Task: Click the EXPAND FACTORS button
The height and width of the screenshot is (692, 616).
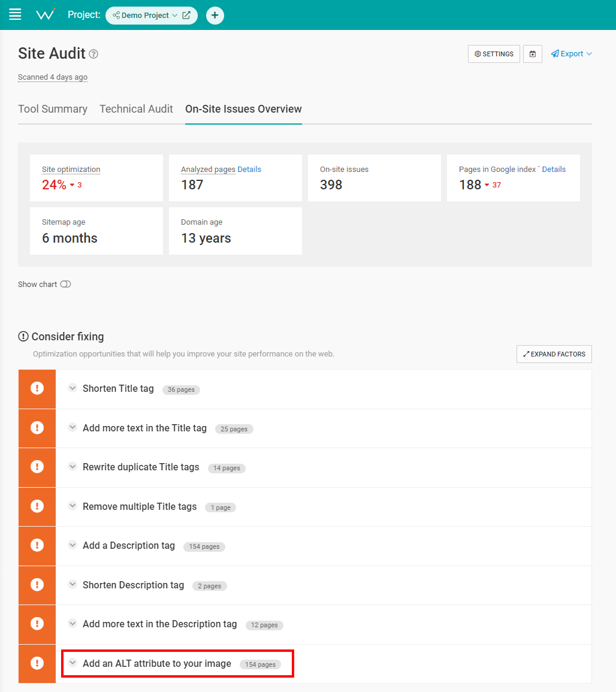Action: (554, 354)
